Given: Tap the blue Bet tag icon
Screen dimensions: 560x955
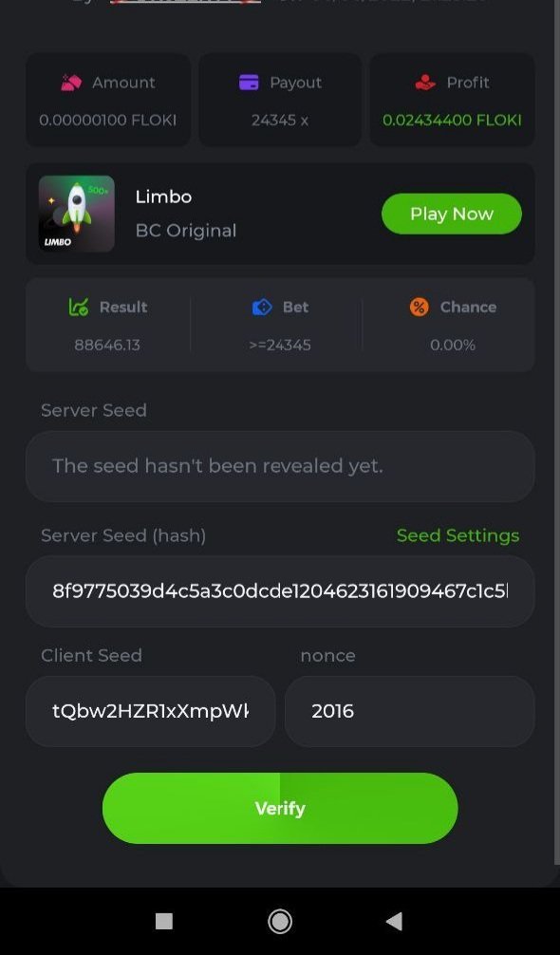Looking at the screenshot, I should pos(262,307).
